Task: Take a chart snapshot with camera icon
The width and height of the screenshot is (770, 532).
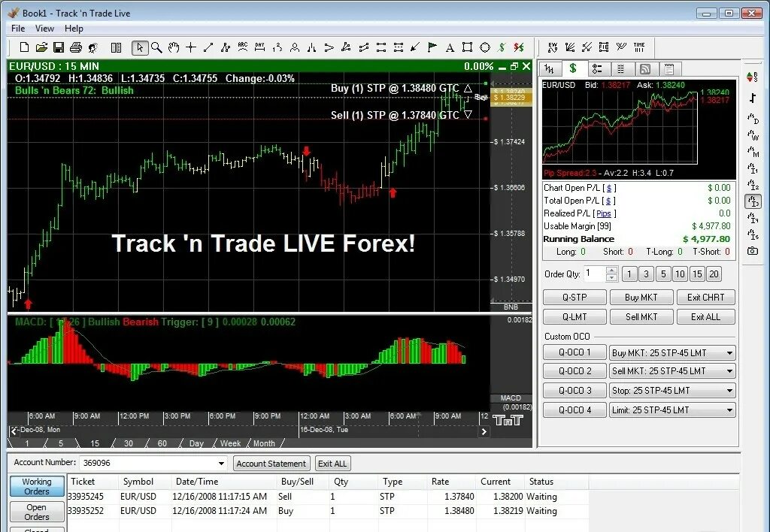Action: click(x=752, y=251)
